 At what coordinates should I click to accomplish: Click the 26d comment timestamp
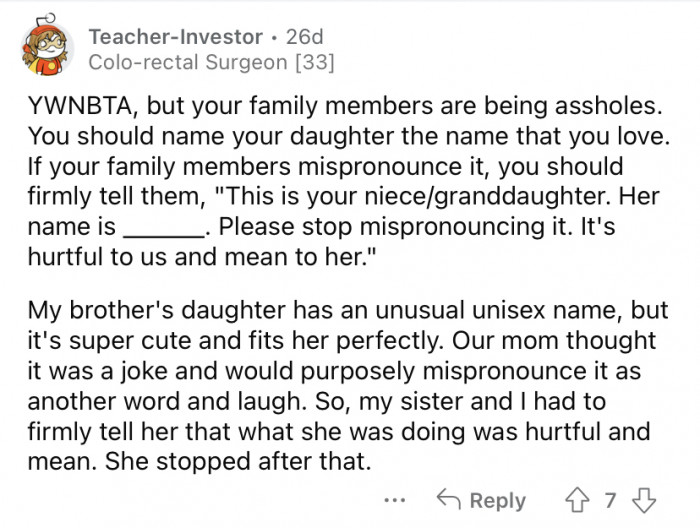[304, 37]
